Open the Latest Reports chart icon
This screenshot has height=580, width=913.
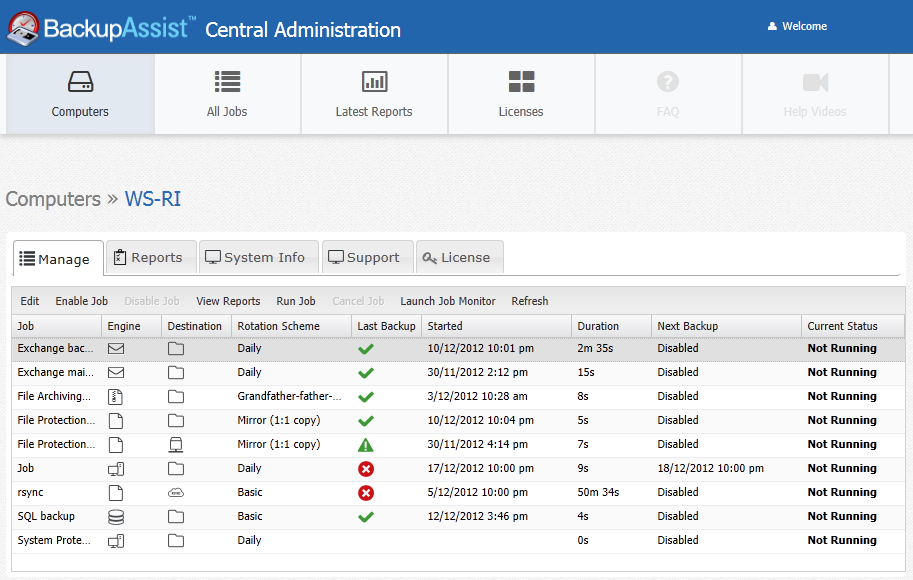(374, 82)
